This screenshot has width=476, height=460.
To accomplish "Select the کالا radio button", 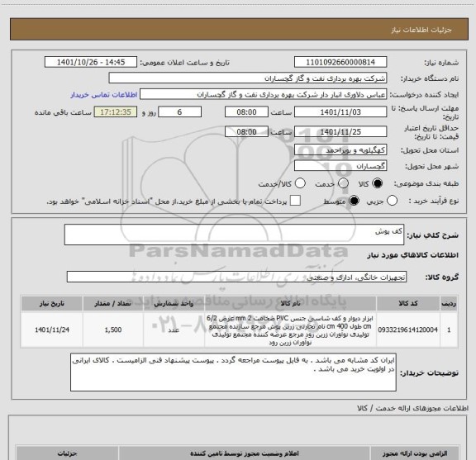I will tap(378, 183).
